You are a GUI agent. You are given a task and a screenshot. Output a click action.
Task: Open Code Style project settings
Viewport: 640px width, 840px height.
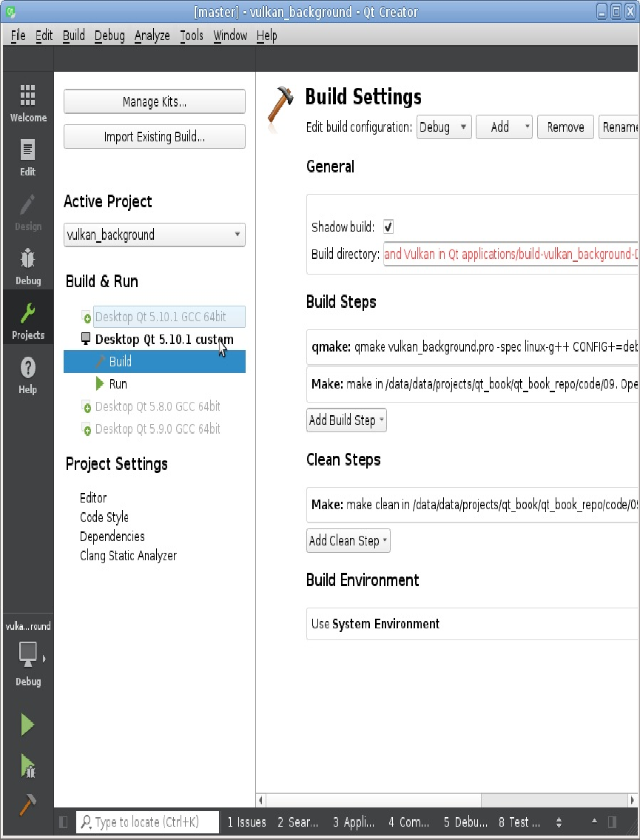click(x=104, y=517)
